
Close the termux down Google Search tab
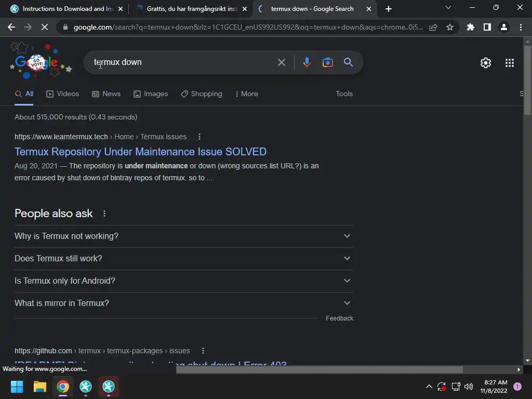click(369, 9)
